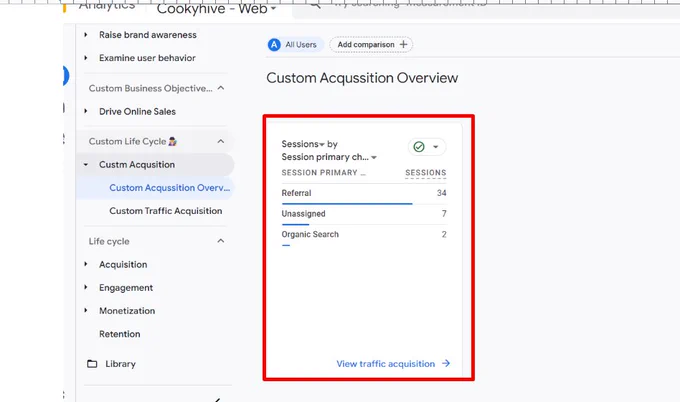Follow the View traffic acquisition link
Screen dimensions: 680x402
pos(393,364)
